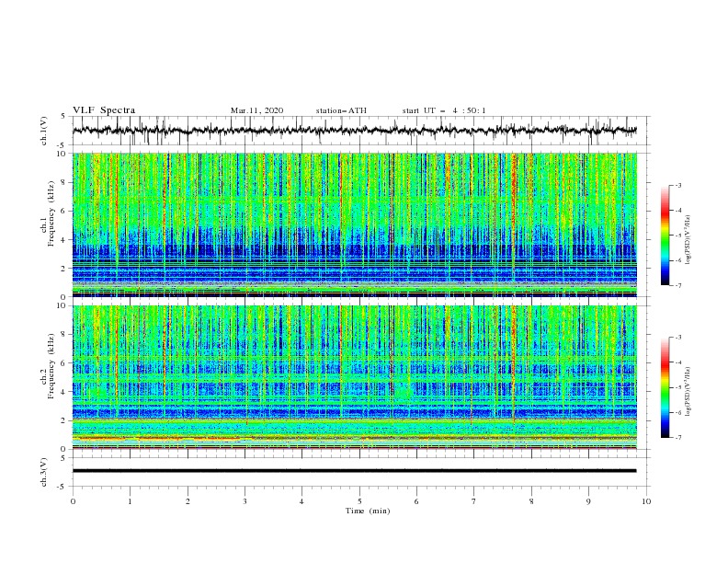The height and width of the screenshot is (563, 728).
Task: Click inside the ch.2 spectrogram panel
Action: click(354, 377)
